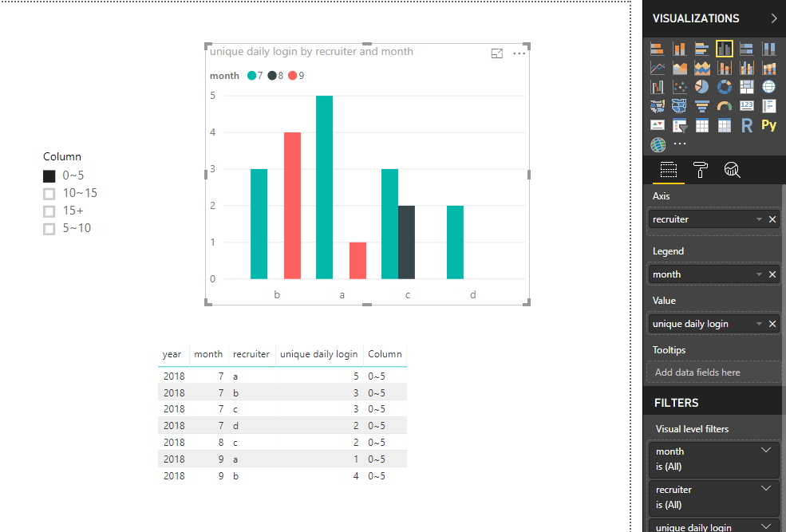Expand the unique daily login filter
This screenshot has width=786, height=532.
click(766, 526)
